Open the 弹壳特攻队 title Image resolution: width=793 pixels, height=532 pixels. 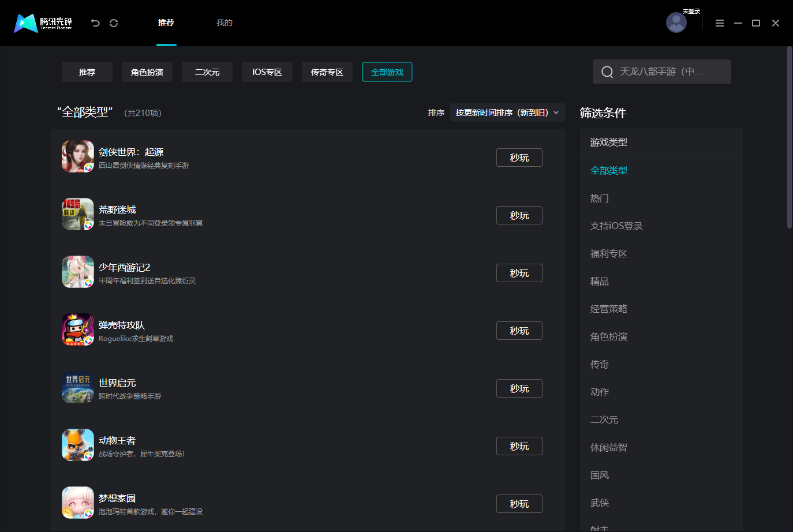122,325
